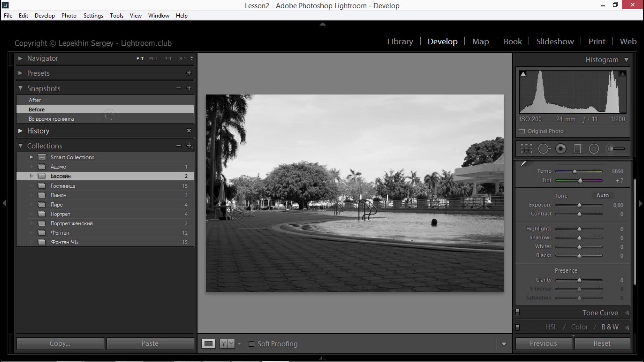The height and width of the screenshot is (362, 644).
Task: Toggle shadow clipping indicator in histogram
Action: click(x=523, y=74)
